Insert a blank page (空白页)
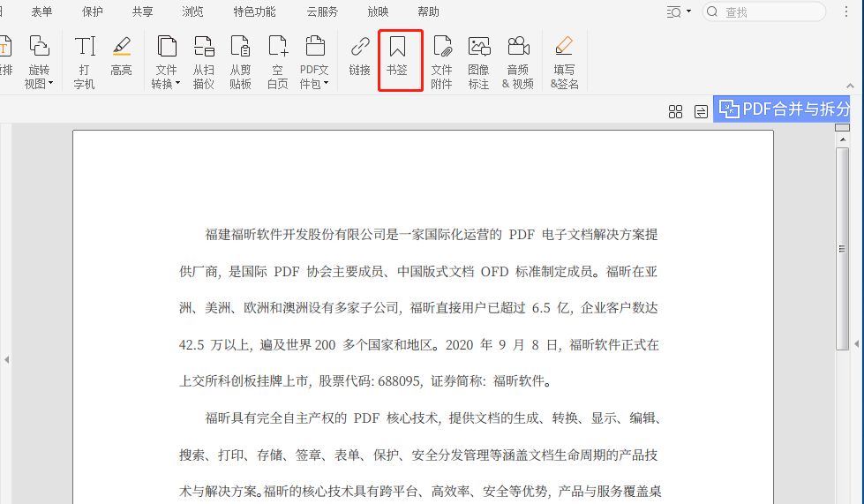This screenshot has width=864, height=504. pyautogui.click(x=277, y=61)
